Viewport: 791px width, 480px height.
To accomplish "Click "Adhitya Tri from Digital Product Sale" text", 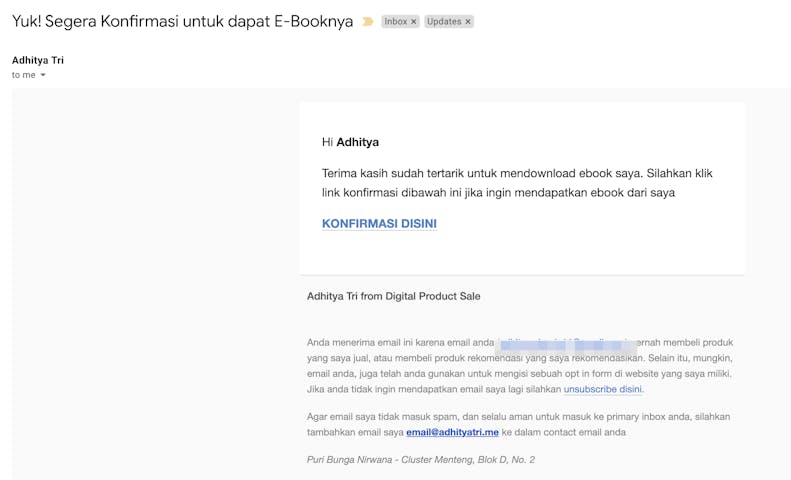I will [394, 296].
